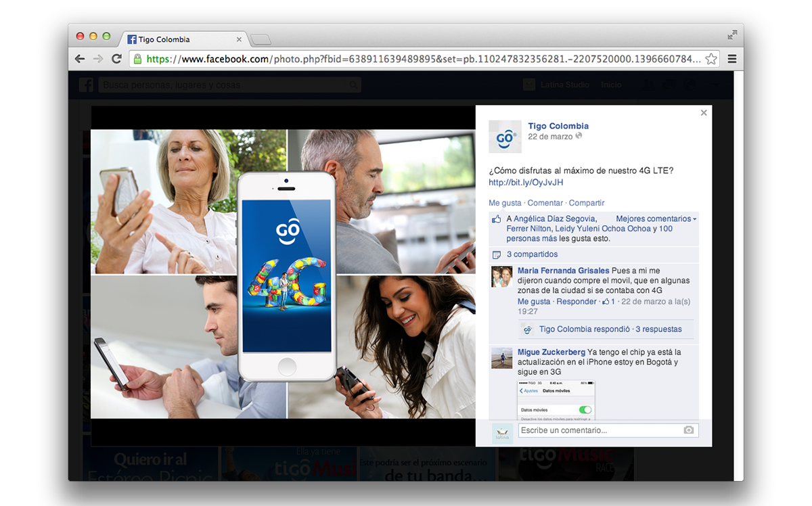Close the photo viewer with the X
Image resolution: width=812 pixels, height=506 pixels.
(704, 112)
